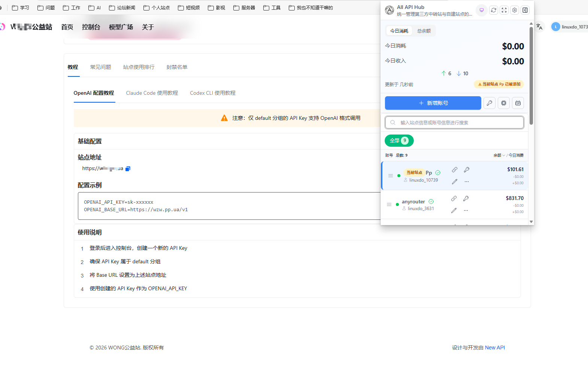Switch the stats toggle to 总余额
The image size is (588, 373).
tap(424, 31)
